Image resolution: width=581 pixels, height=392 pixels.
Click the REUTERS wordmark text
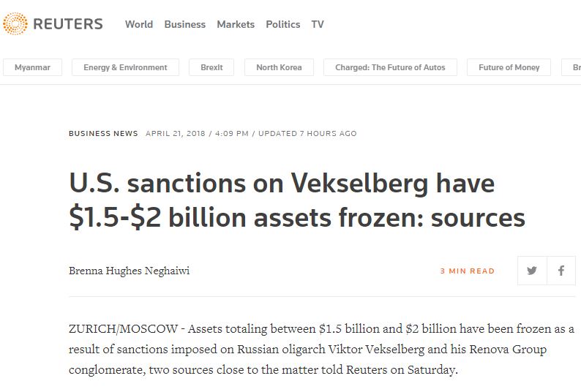(68, 24)
